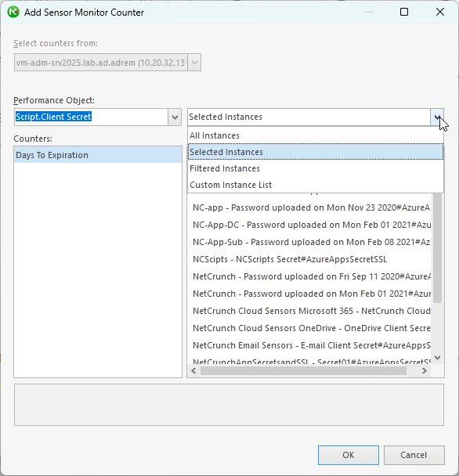Click the Script.Client Secret input field
The height and width of the screenshot is (476, 459).
click(91, 117)
